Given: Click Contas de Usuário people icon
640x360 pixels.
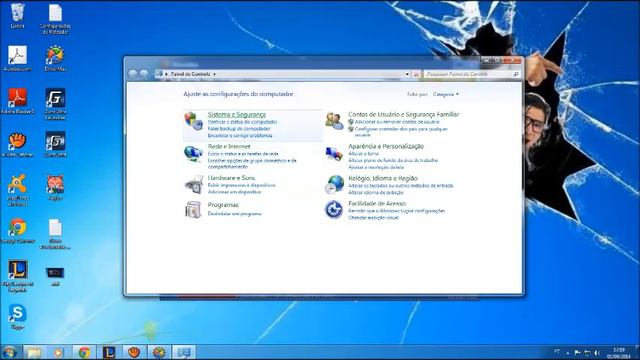Looking at the screenshot, I should pyautogui.click(x=334, y=121).
